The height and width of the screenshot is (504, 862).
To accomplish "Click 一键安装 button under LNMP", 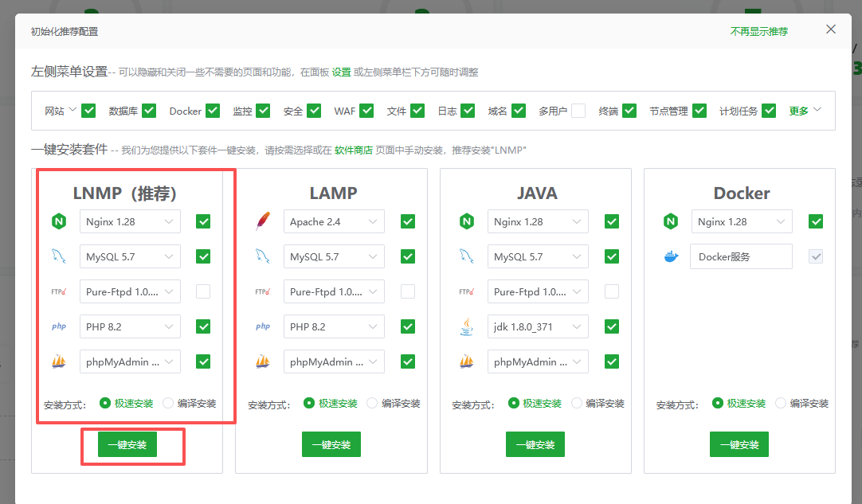I will point(127,445).
